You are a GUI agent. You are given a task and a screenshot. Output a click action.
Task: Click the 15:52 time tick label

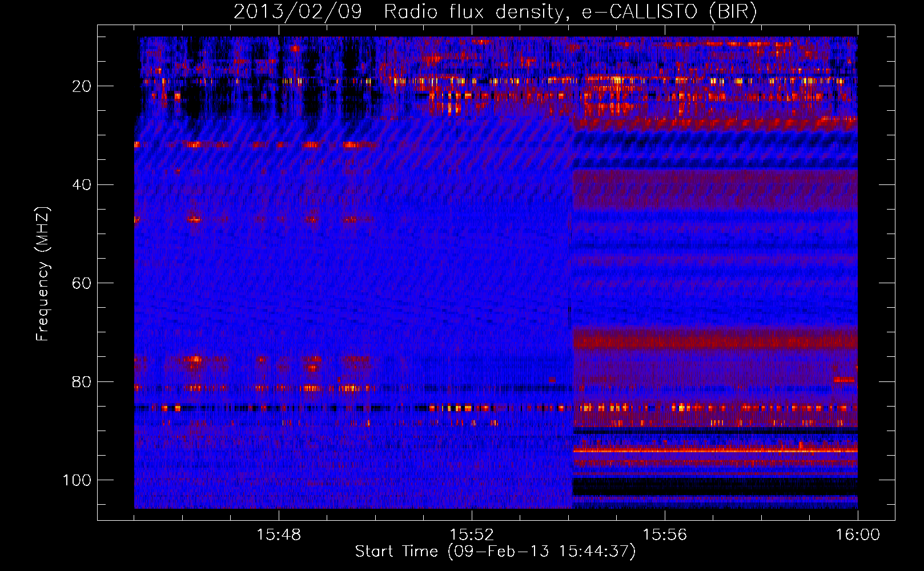472,535
